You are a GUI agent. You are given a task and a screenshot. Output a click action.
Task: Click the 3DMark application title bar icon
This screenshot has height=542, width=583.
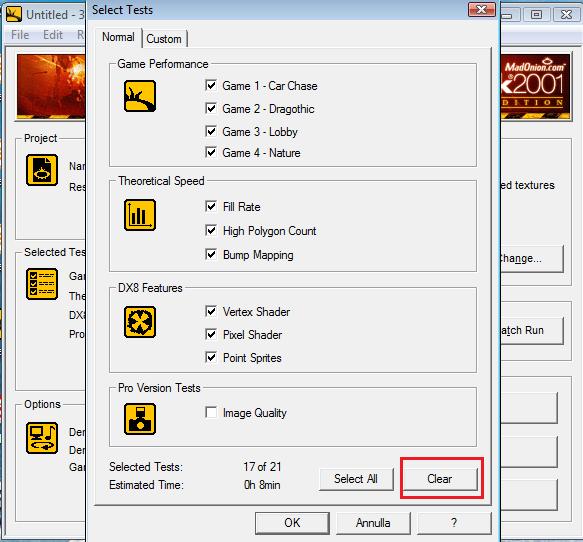point(14,14)
